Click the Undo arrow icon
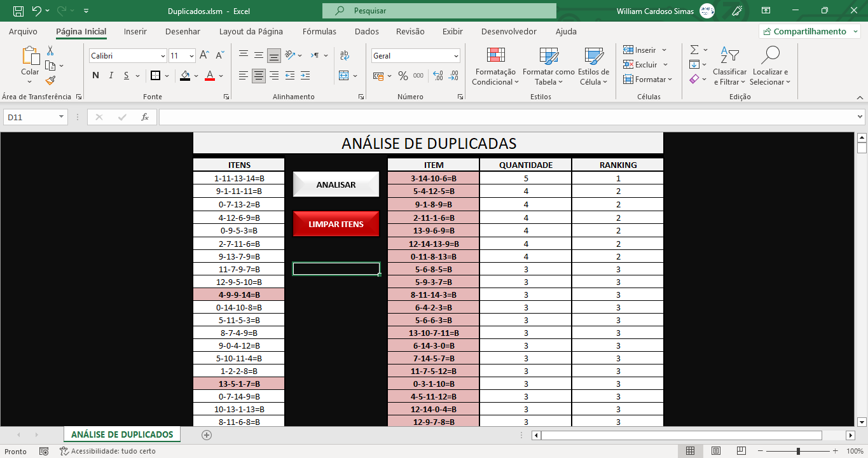 pos(36,11)
